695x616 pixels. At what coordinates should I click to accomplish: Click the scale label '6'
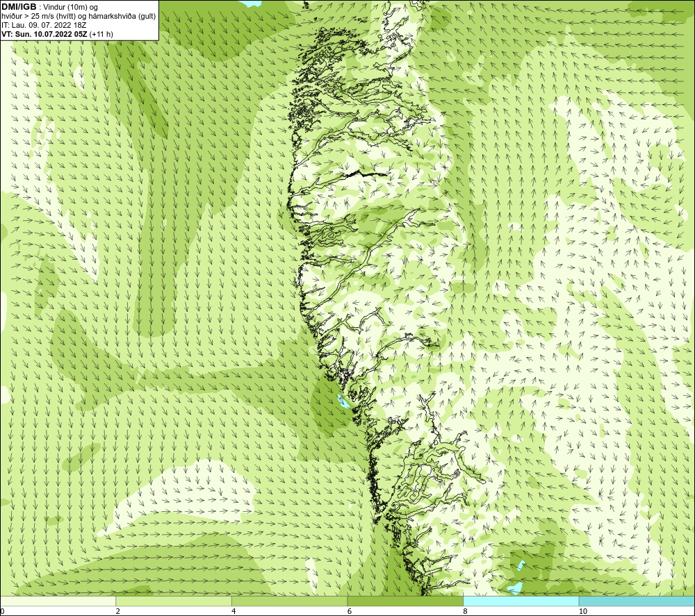pyautogui.click(x=350, y=612)
